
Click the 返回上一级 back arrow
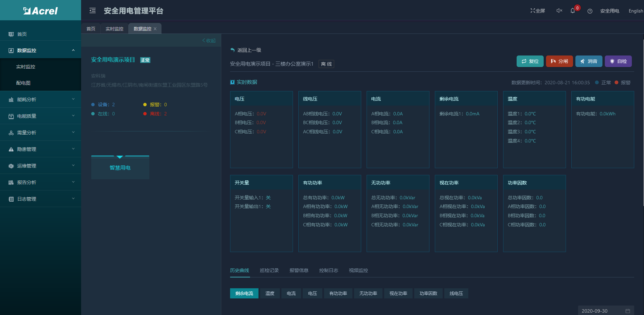pos(232,50)
